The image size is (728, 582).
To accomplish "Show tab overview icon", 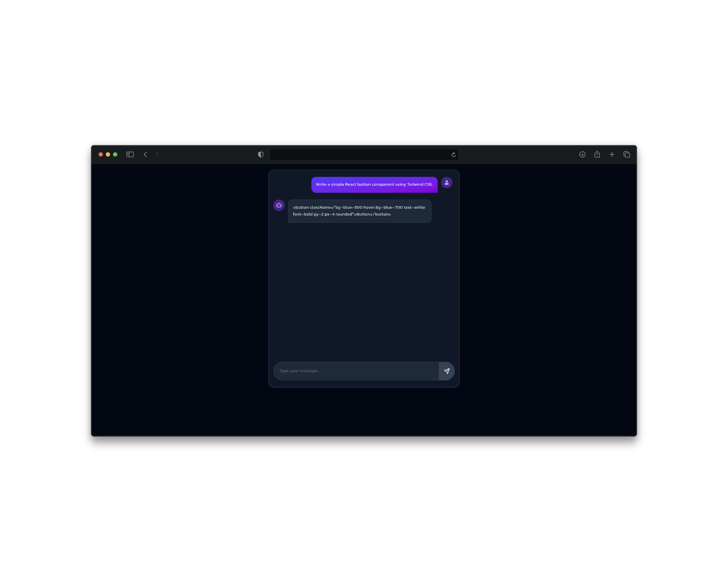I will 627,155.
